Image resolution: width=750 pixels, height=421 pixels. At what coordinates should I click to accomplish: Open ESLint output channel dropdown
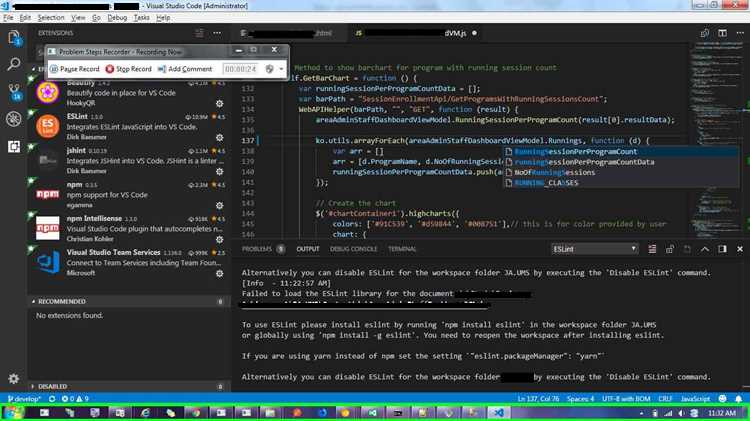595,249
